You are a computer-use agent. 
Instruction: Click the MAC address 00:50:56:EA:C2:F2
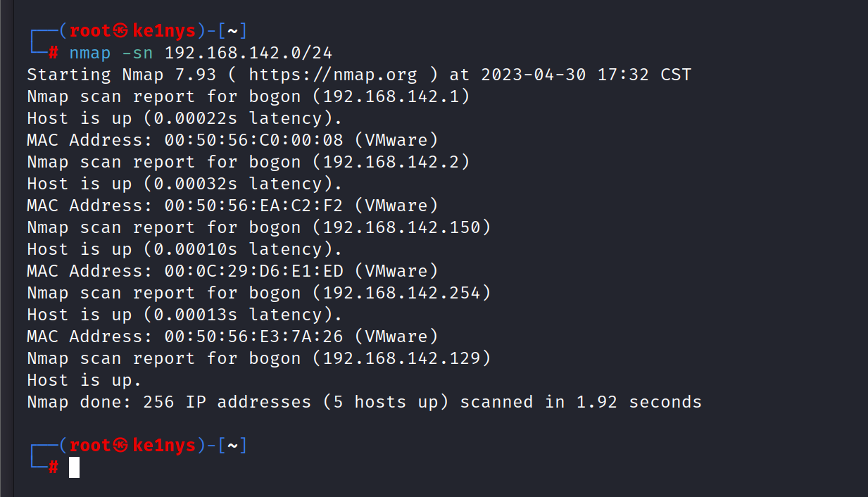point(253,206)
